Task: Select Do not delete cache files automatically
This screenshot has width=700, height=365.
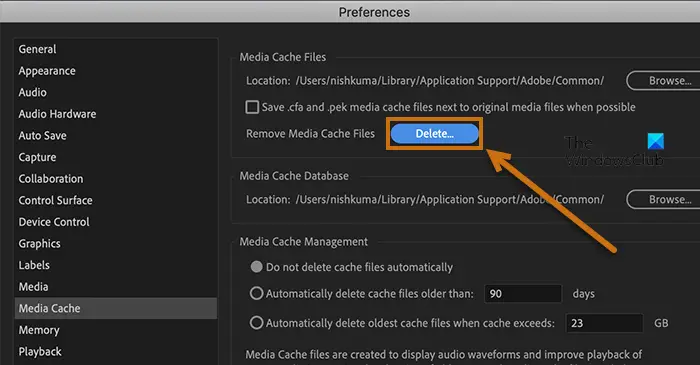Action: (x=256, y=267)
